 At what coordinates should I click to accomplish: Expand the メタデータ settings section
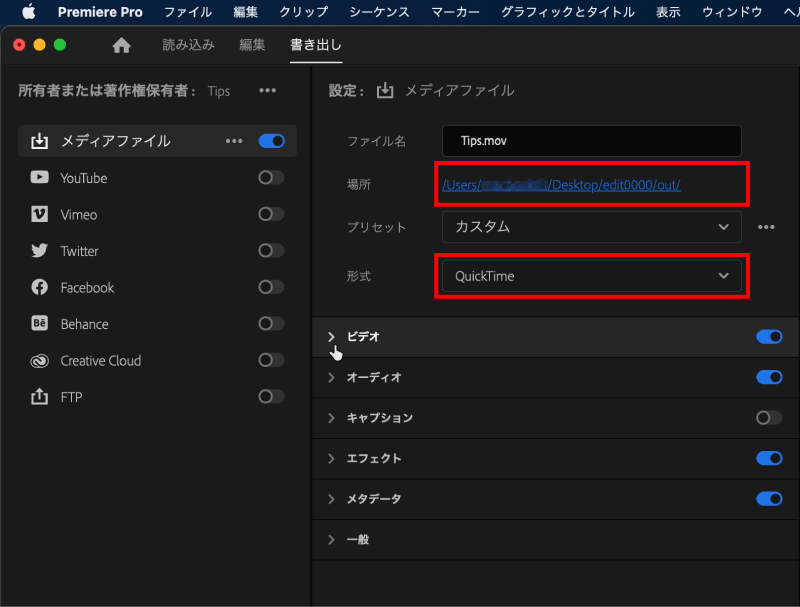331,499
